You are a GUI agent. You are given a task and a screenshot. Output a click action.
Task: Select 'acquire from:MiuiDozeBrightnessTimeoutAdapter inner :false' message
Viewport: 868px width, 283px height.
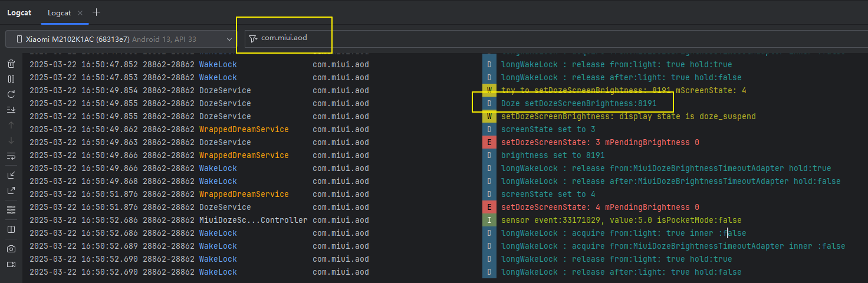point(673,246)
